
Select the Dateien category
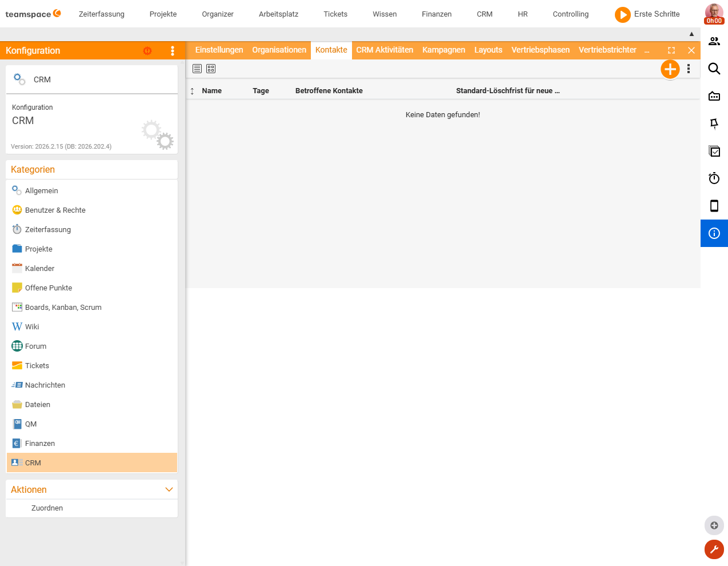[92, 405]
